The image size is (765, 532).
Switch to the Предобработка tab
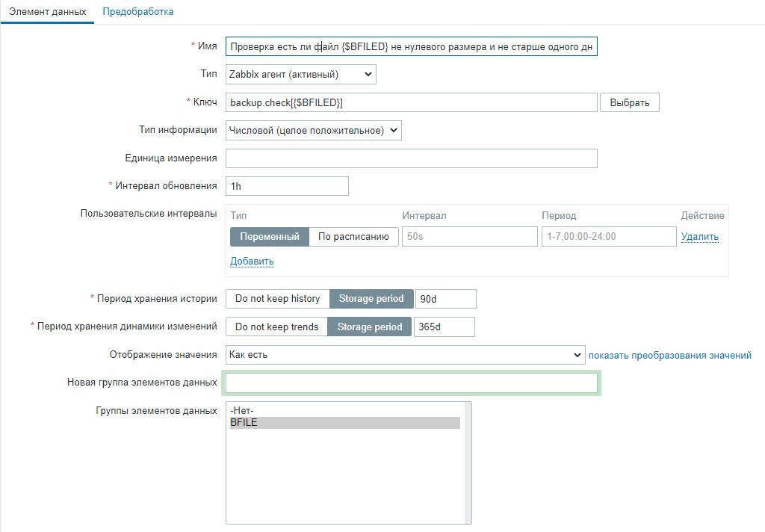click(x=138, y=12)
